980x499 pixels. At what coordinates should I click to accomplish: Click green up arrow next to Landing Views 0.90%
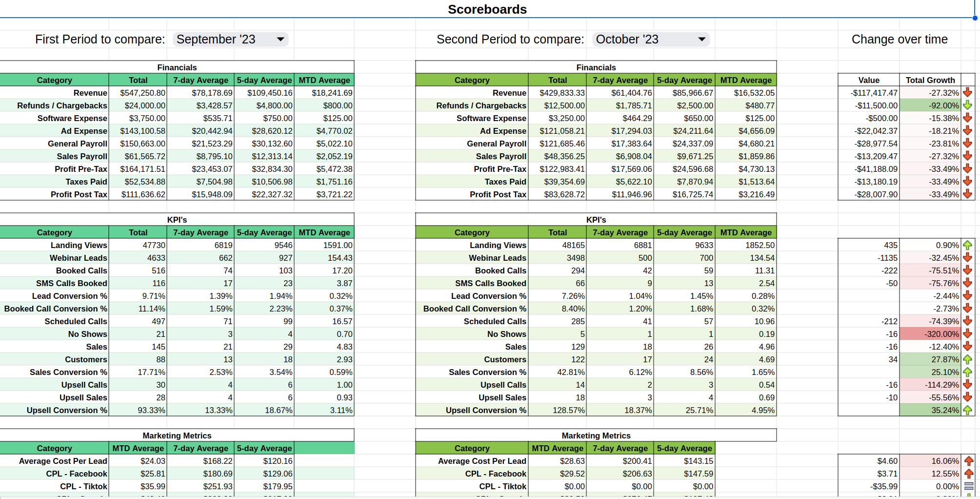968,245
